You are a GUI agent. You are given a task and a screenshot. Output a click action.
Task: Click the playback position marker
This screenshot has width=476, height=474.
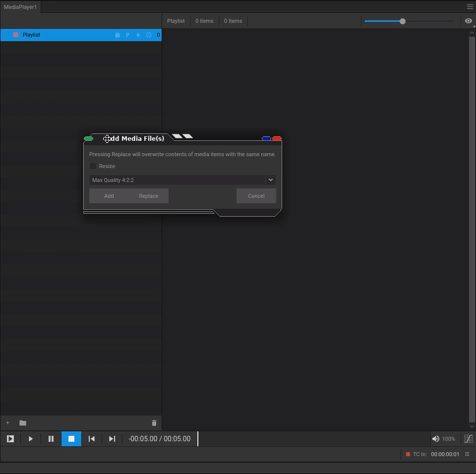click(198, 438)
